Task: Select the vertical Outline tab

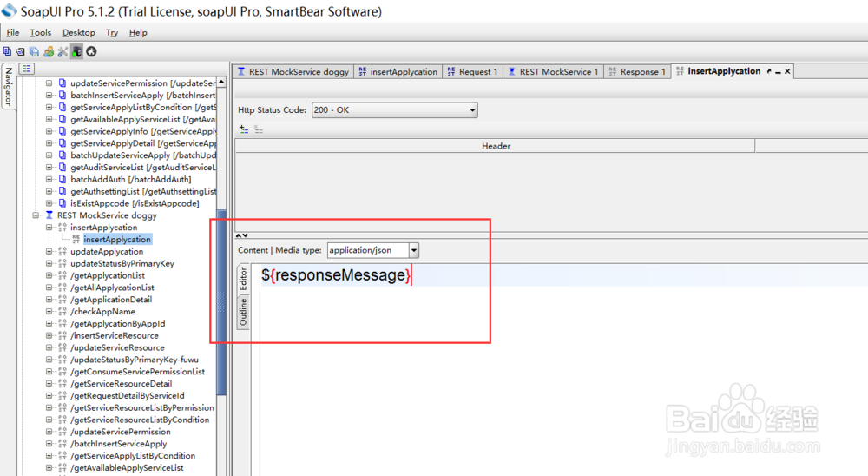Action: (243, 312)
